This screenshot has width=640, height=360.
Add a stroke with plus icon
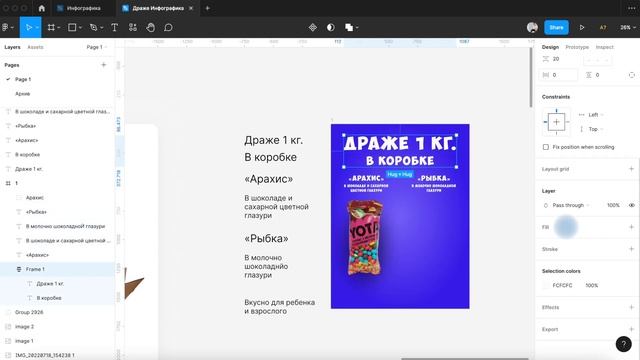[x=631, y=249]
